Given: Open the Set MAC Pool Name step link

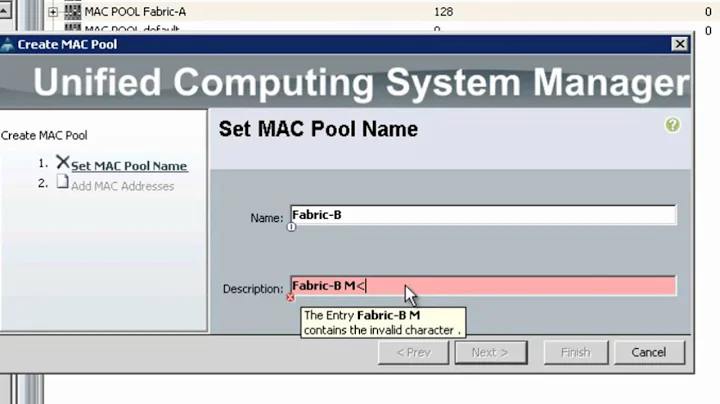Looking at the screenshot, I should [x=129, y=166].
